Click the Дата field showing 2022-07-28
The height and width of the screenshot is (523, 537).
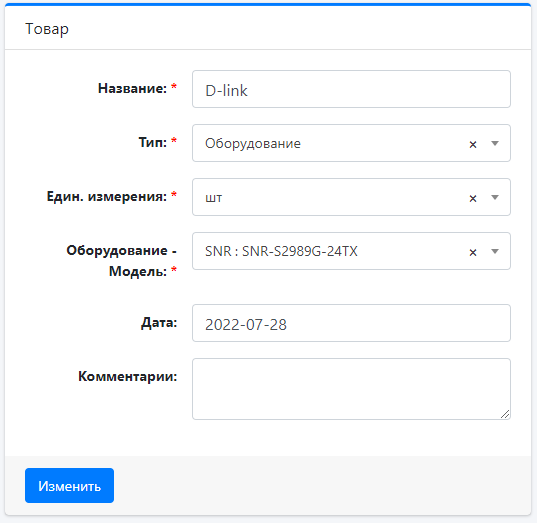[x=351, y=323]
